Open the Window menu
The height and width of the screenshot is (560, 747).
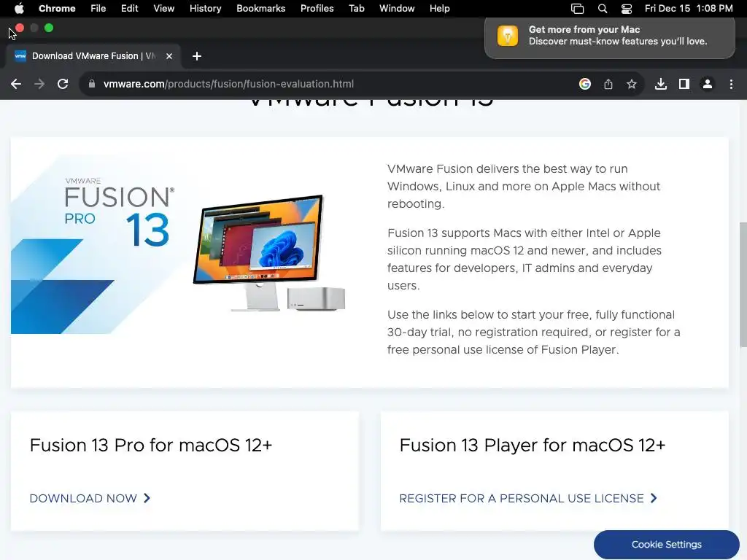coord(397,8)
